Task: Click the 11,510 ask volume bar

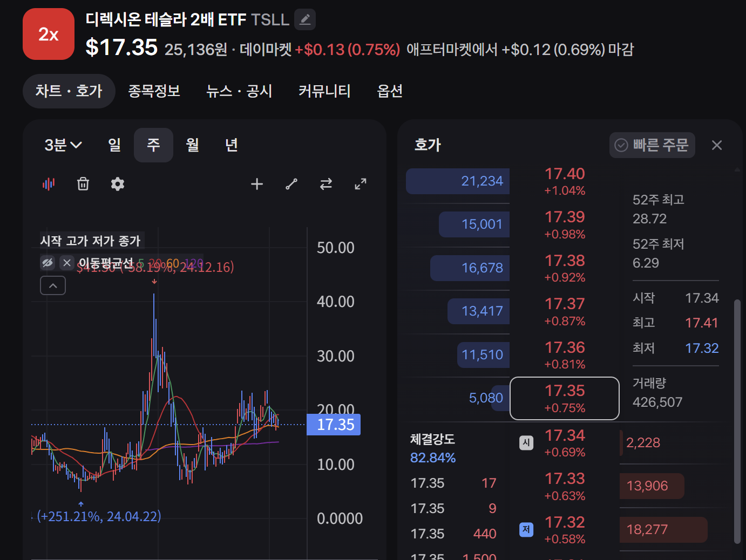Action: (483, 355)
